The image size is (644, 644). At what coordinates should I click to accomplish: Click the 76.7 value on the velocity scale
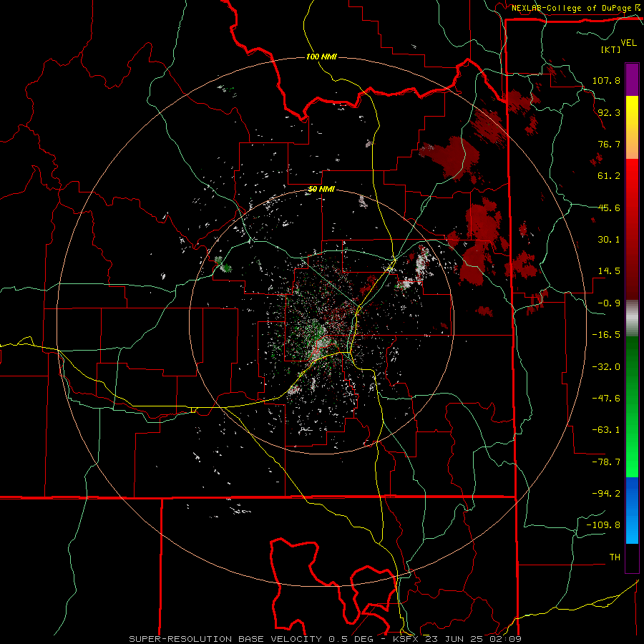[609, 144]
